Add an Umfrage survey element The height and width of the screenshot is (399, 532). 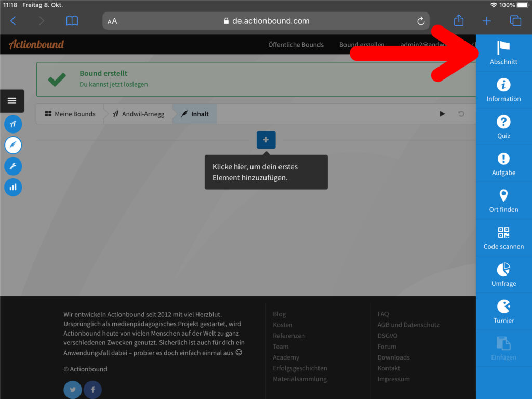[x=503, y=275]
